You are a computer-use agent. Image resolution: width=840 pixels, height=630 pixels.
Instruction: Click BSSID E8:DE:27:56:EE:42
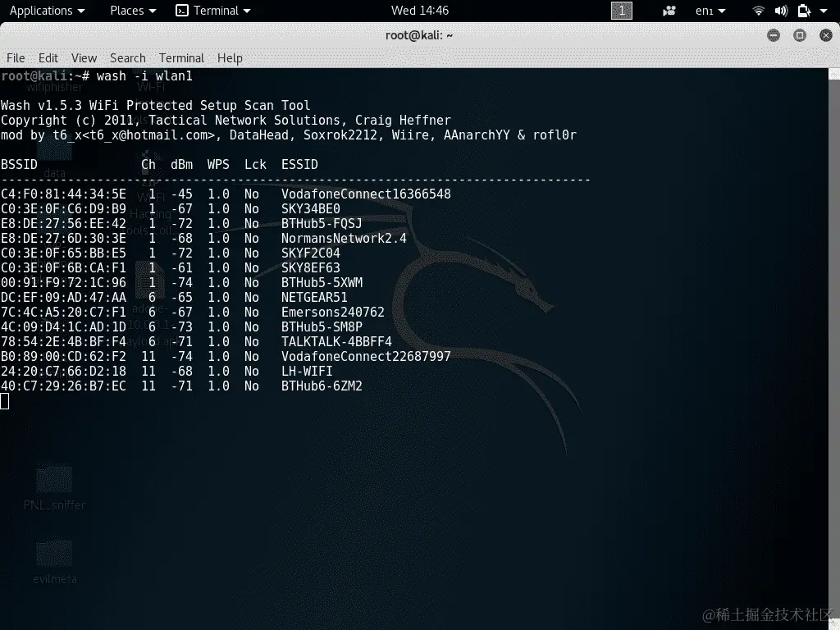pos(64,223)
